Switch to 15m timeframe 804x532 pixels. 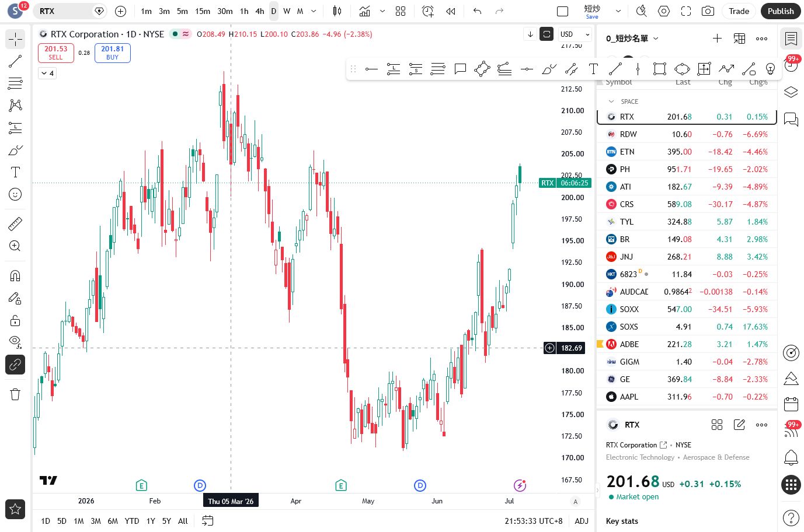[203, 11]
